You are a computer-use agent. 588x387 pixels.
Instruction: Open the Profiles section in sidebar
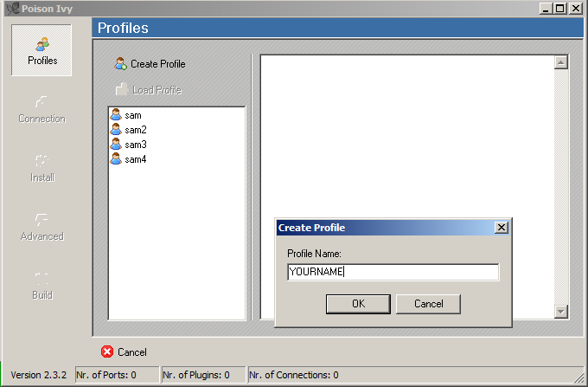(x=42, y=50)
